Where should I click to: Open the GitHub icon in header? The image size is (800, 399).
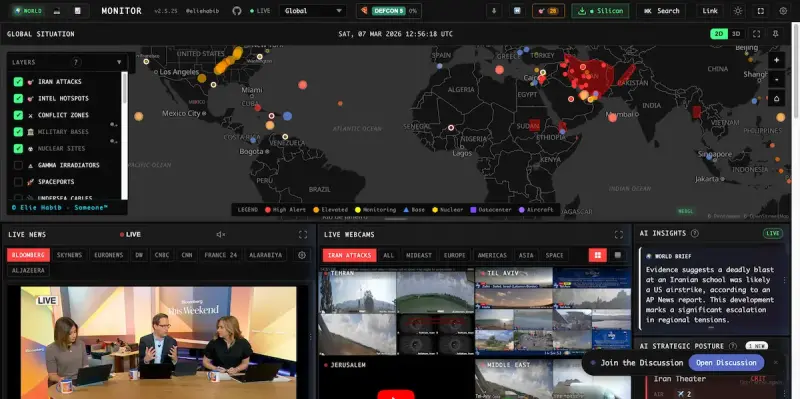237,11
